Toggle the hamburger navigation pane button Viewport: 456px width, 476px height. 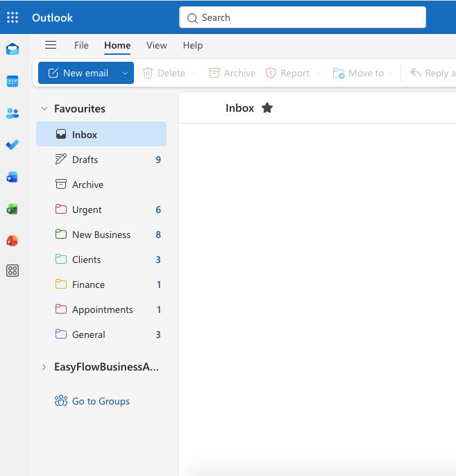(51, 45)
